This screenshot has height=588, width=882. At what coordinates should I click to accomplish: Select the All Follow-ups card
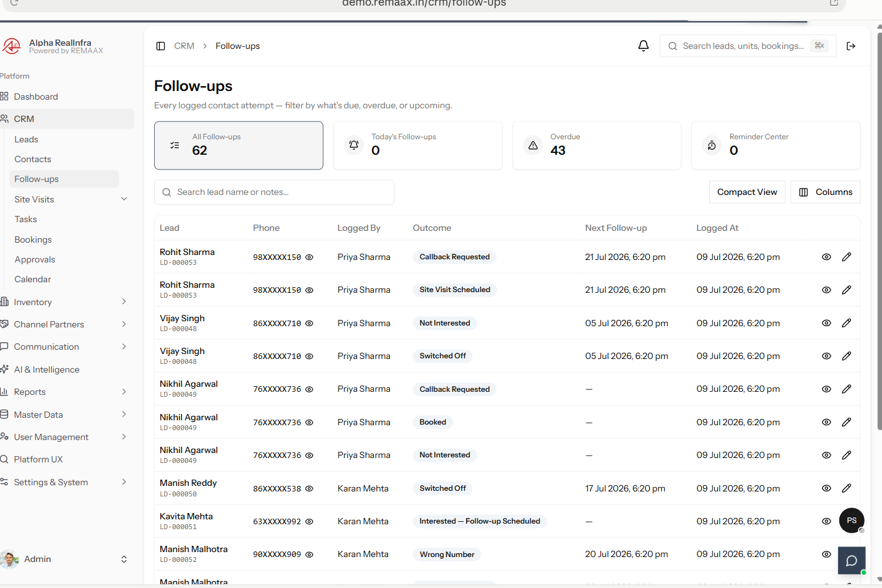238,145
